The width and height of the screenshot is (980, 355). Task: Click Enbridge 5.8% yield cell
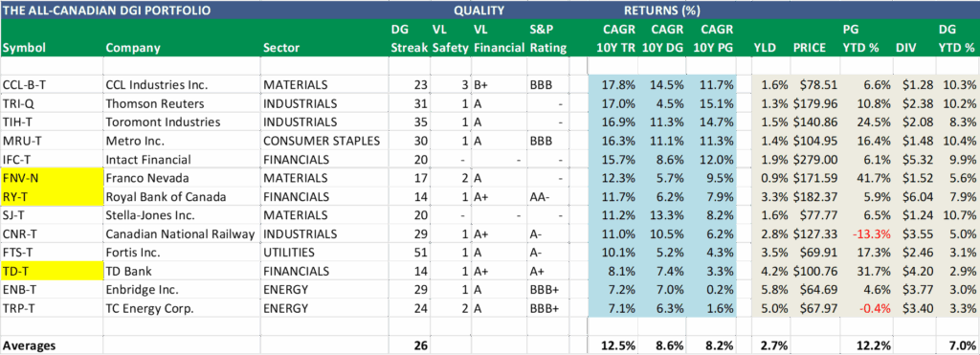(770, 289)
